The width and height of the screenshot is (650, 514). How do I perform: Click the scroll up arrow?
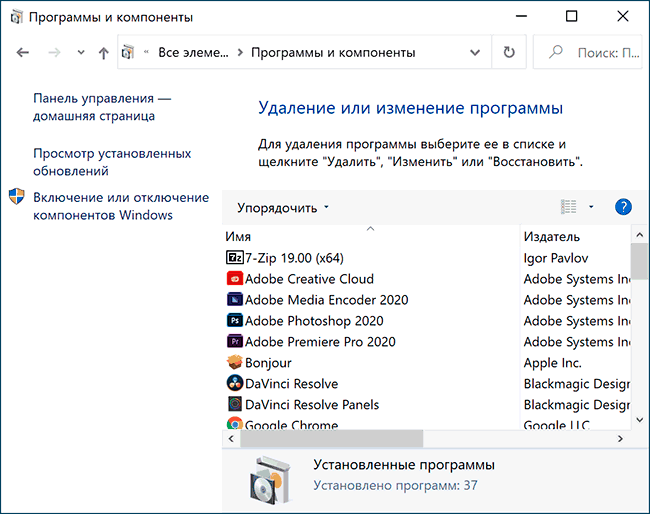tap(639, 235)
